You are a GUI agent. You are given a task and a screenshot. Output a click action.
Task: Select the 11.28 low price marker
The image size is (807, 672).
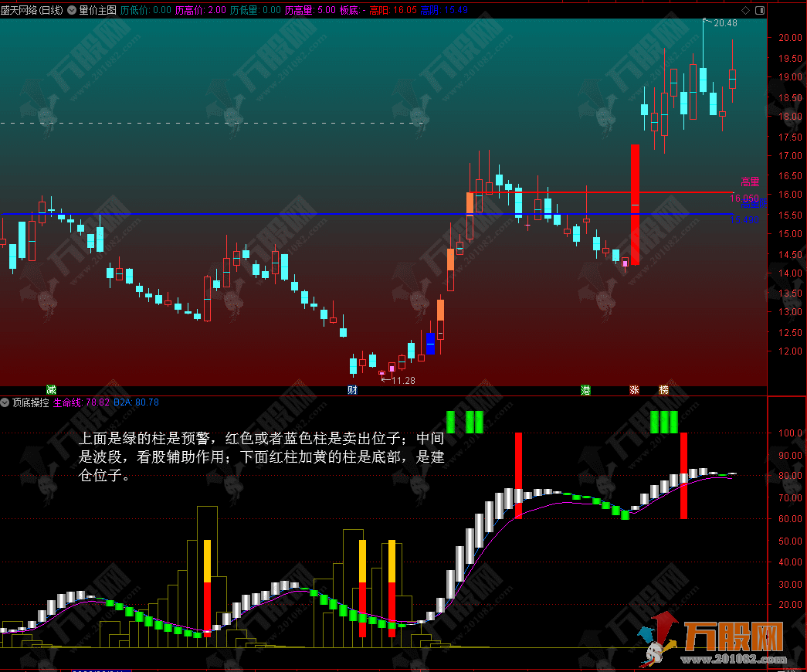click(403, 380)
